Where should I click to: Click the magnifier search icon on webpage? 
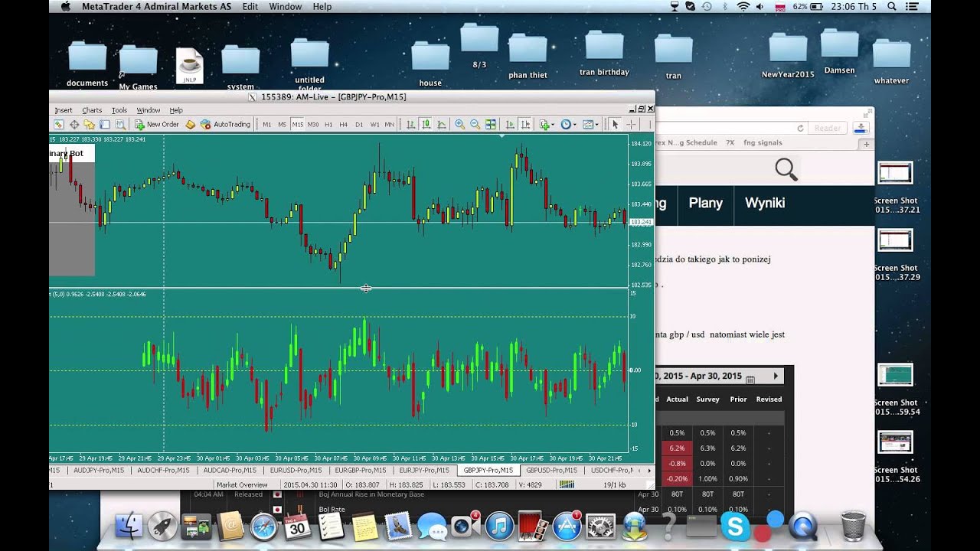pos(786,169)
